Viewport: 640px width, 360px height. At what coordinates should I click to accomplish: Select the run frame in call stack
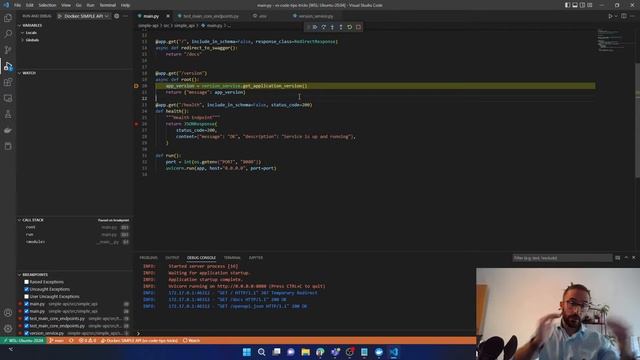pos(76,235)
